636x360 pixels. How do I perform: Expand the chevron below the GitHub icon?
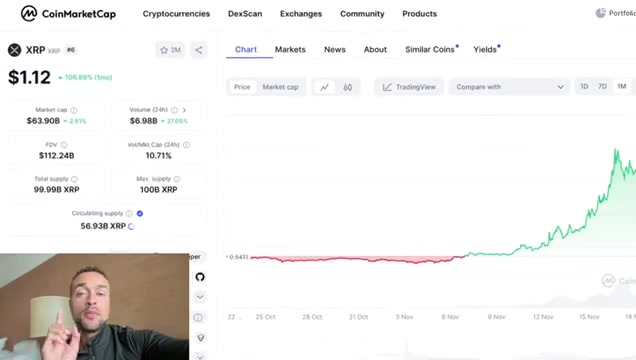click(x=200, y=297)
